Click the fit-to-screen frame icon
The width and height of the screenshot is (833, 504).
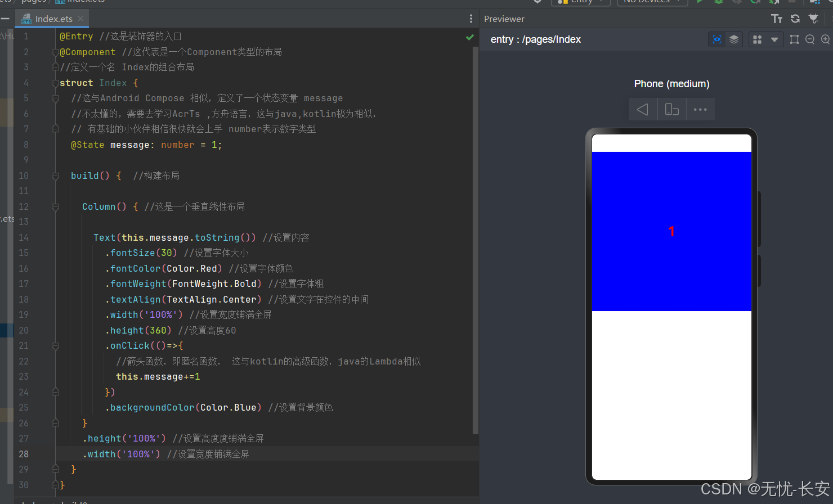(794, 39)
